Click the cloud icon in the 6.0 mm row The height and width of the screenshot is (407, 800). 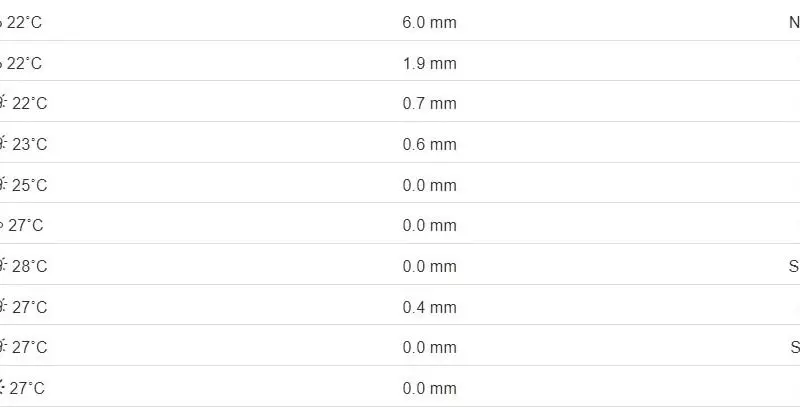pos(1,22)
